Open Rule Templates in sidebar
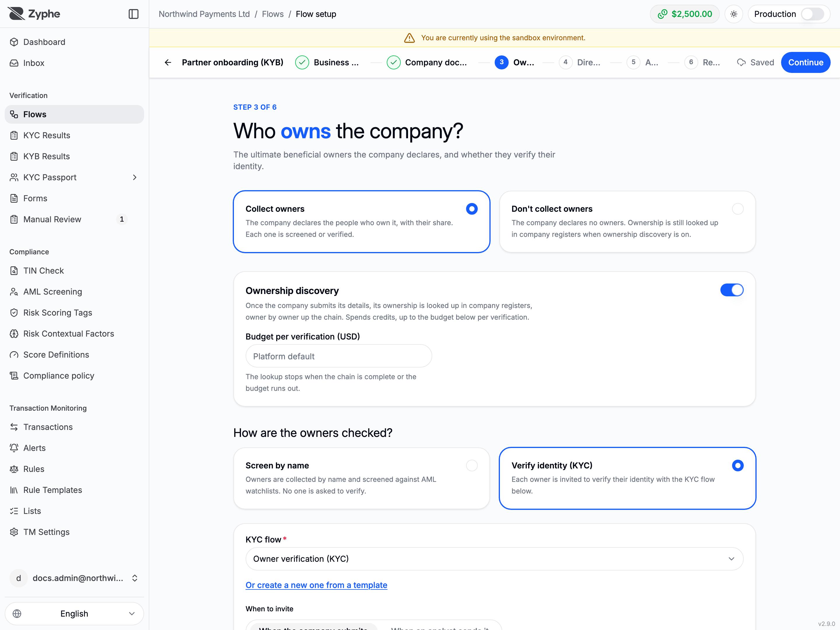Image resolution: width=840 pixels, height=630 pixels. click(x=74, y=490)
